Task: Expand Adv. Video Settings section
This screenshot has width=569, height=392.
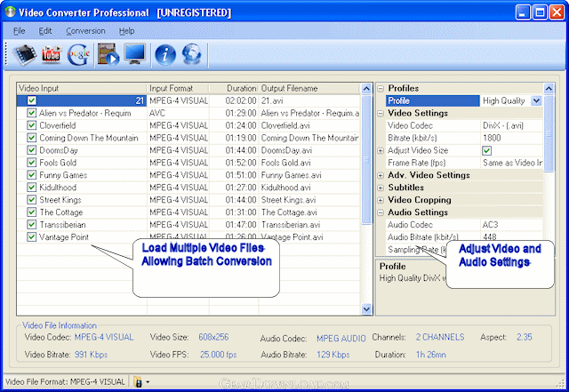Action: 381,176
